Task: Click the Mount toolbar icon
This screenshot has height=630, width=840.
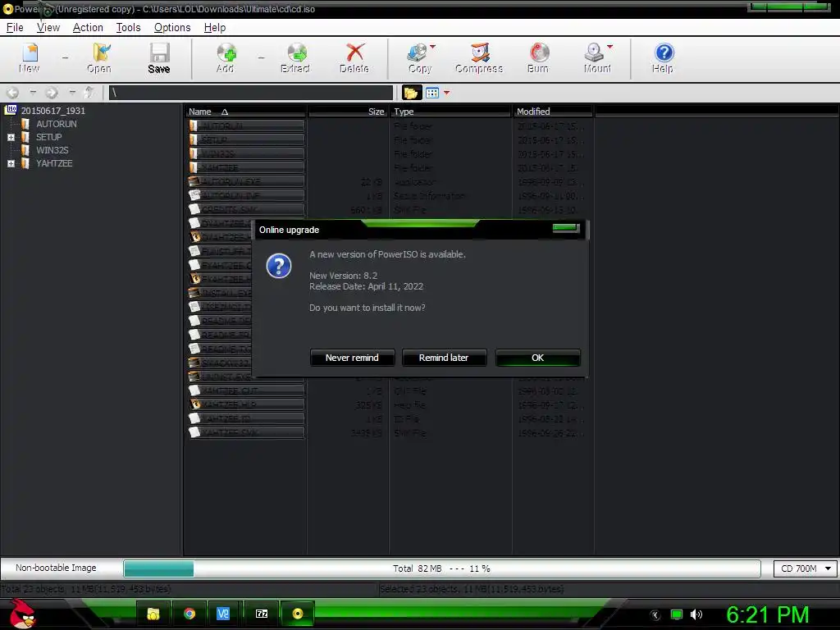Action: (x=596, y=58)
